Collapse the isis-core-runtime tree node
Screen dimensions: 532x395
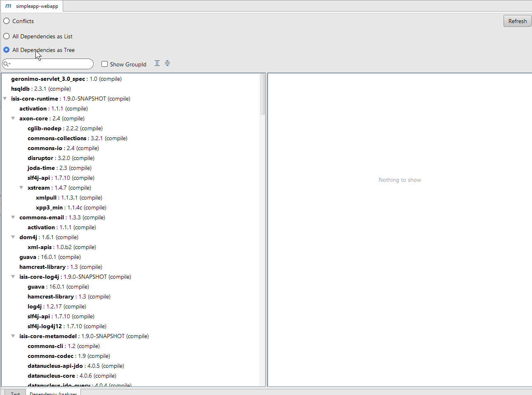coord(5,99)
